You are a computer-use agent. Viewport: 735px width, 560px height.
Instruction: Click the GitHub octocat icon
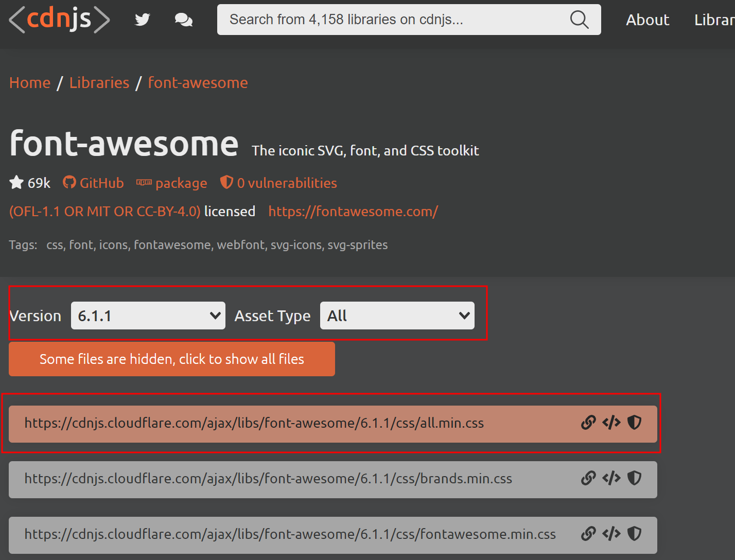point(69,182)
